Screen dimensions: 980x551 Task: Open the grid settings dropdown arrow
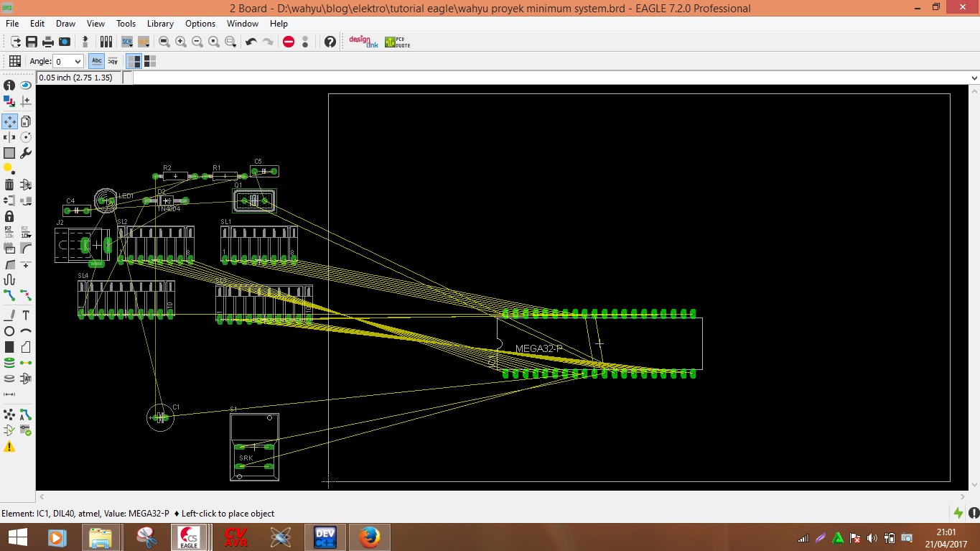[x=18, y=66]
